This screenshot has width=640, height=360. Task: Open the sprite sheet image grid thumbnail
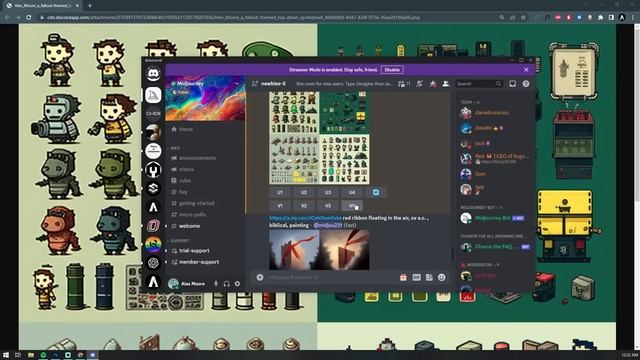319,138
